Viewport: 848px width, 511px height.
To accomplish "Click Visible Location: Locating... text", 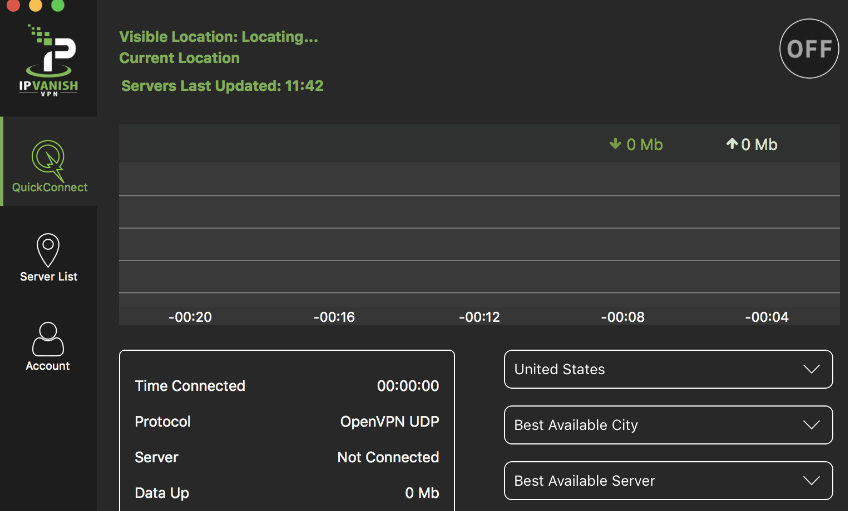I will [218, 37].
